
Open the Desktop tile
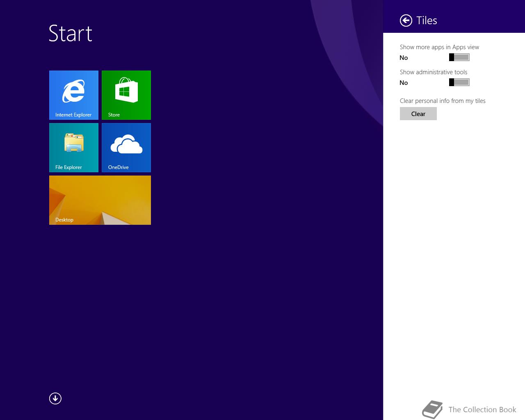point(100,200)
